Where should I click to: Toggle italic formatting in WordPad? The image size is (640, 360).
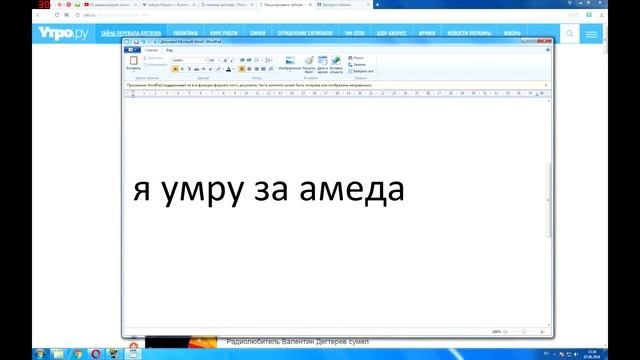click(182, 69)
